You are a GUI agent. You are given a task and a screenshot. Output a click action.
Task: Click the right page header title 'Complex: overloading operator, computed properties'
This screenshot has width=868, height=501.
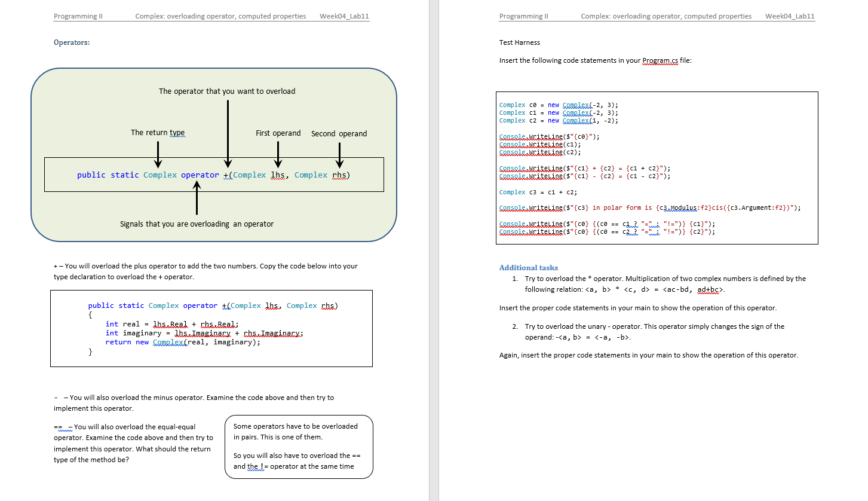666,16
